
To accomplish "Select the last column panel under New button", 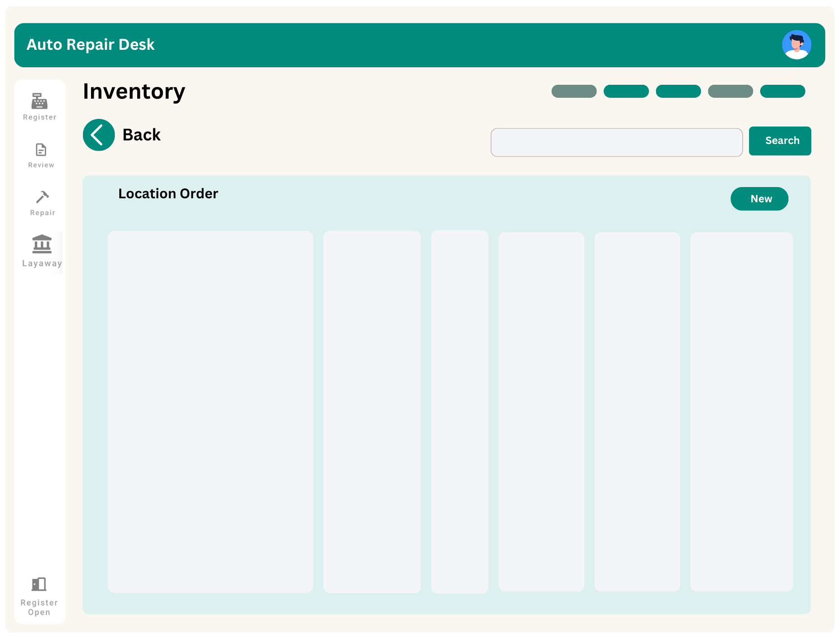I will pos(741,411).
